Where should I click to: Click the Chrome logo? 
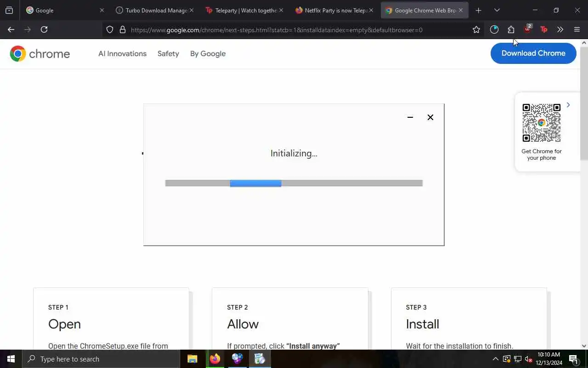pyautogui.click(x=40, y=54)
